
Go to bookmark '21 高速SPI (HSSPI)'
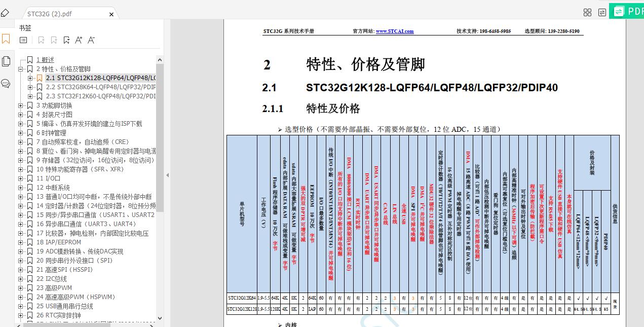(x=65, y=270)
